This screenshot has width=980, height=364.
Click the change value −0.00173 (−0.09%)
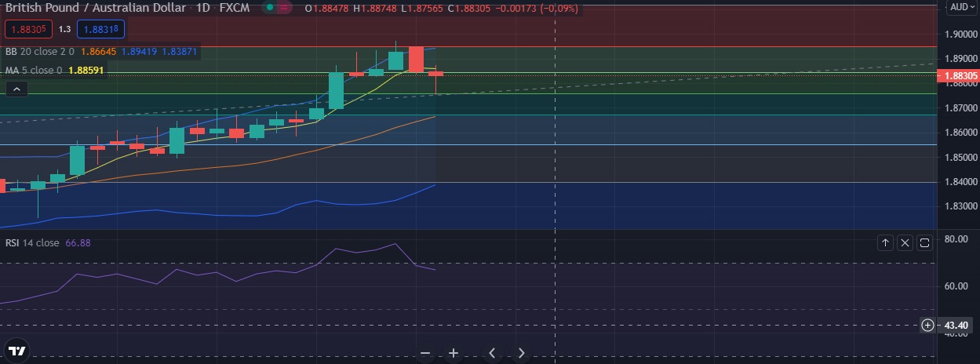536,8
